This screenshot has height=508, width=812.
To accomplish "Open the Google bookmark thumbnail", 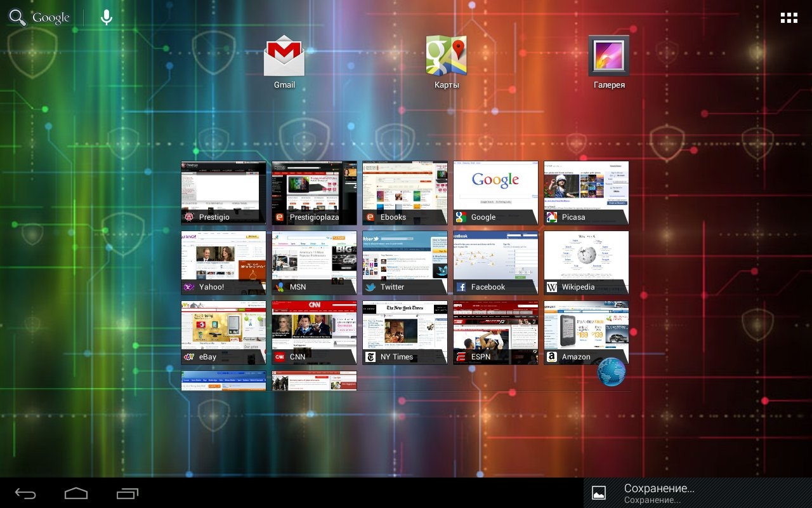I will pos(495,192).
